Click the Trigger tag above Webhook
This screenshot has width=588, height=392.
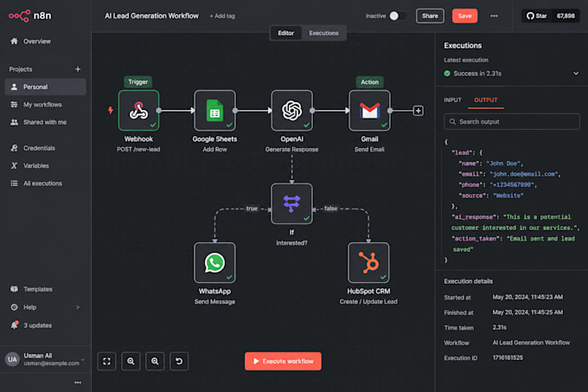(138, 82)
